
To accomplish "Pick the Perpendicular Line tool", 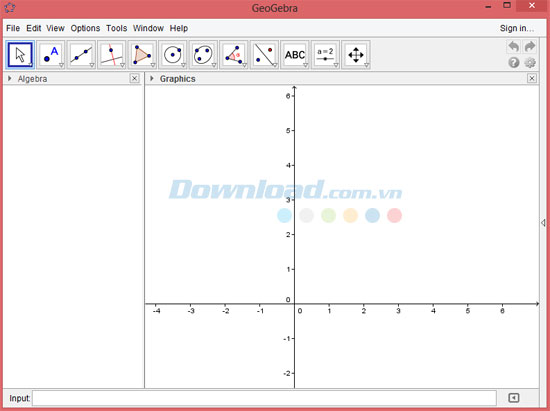I will (x=112, y=55).
